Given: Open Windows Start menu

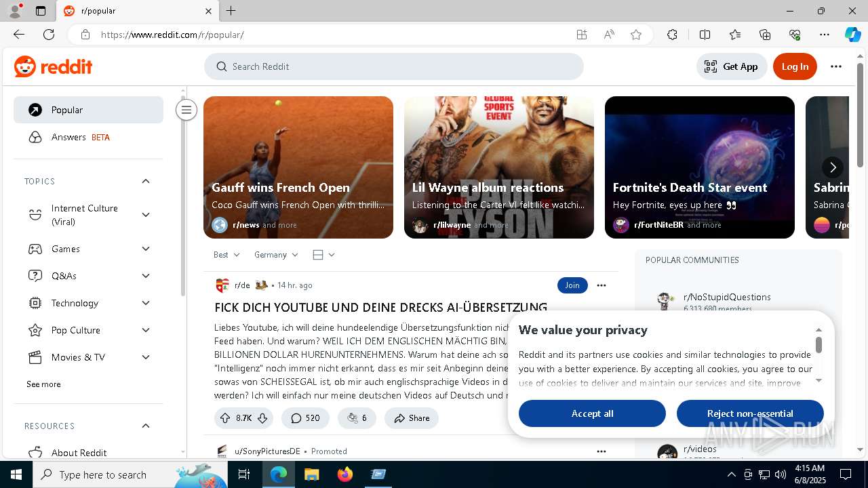Looking at the screenshot, I should tap(16, 474).
